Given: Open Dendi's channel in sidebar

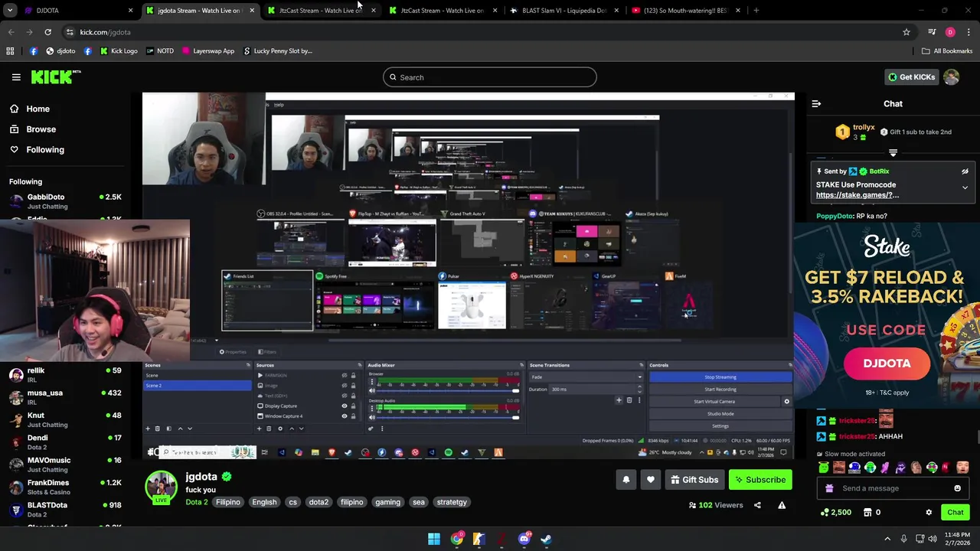Looking at the screenshot, I should pos(65,442).
